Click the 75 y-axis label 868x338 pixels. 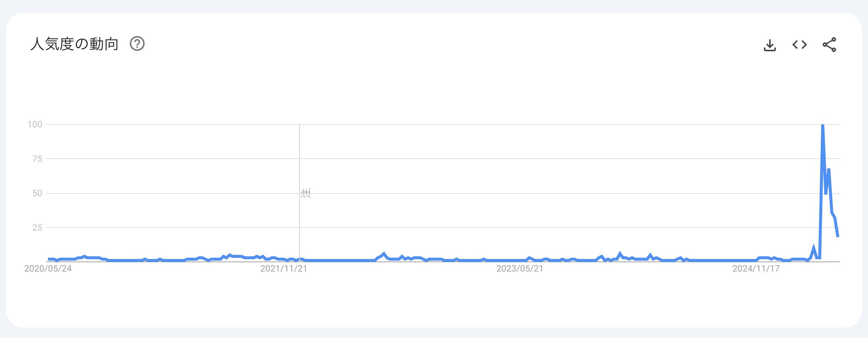(x=37, y=159)
